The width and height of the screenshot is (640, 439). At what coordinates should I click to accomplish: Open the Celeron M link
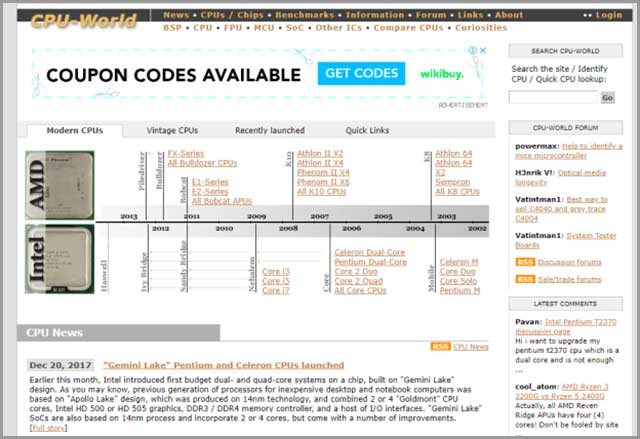pyautogui.click(x=459, y=262)
